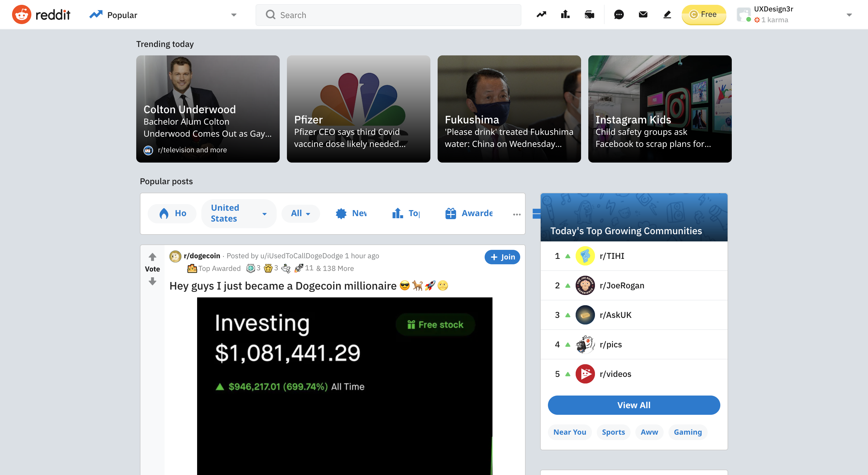868x475 pixels.
Task: Expand the Popular feed dropdown
Action: pyautogui.click(x=234, y=15)
